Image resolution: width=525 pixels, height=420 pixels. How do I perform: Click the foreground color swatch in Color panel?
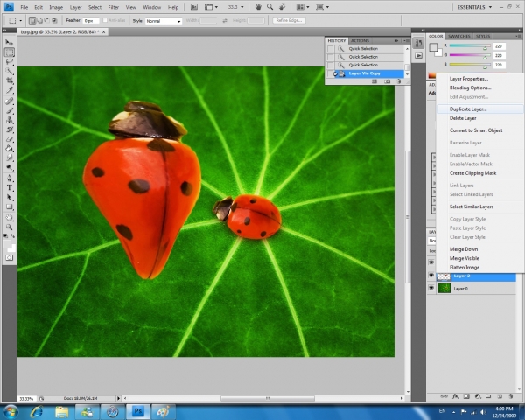pyautogui.click(x=433, y=47)
